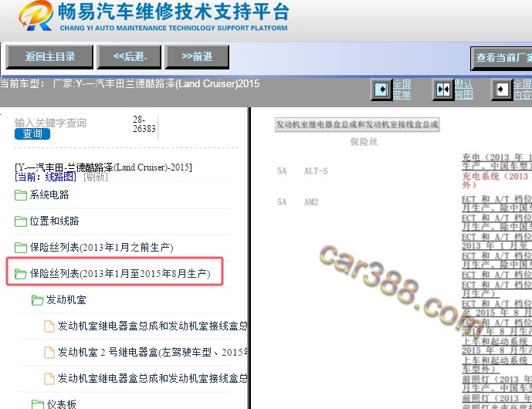This screenshot has width=532, height=409.
Task: Click the 全屏内容 panel icon
Action: pyautogui.click(x=501, y=90)
